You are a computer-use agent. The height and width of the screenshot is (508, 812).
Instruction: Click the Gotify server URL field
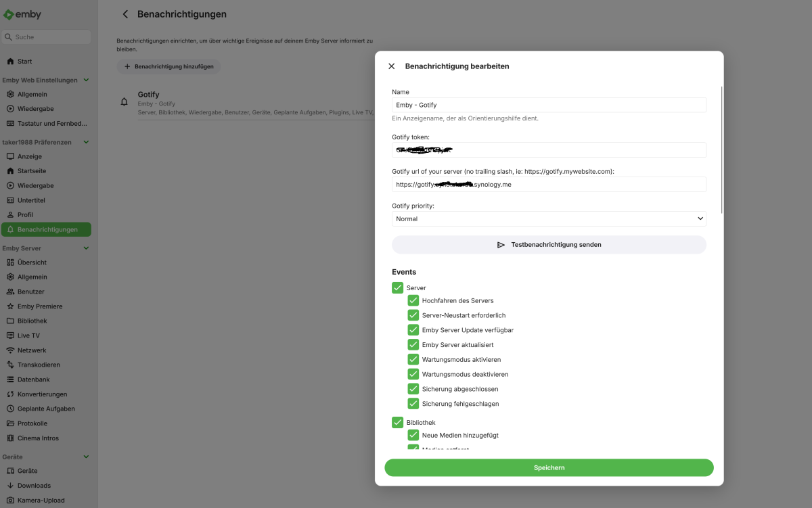tap(549, 184)
